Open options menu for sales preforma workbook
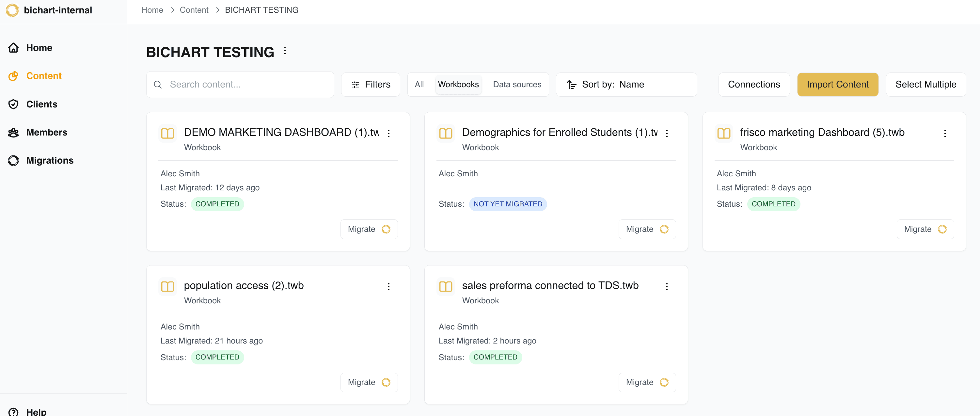The width and height of the screenshot is (980, 416). (667, 287)
